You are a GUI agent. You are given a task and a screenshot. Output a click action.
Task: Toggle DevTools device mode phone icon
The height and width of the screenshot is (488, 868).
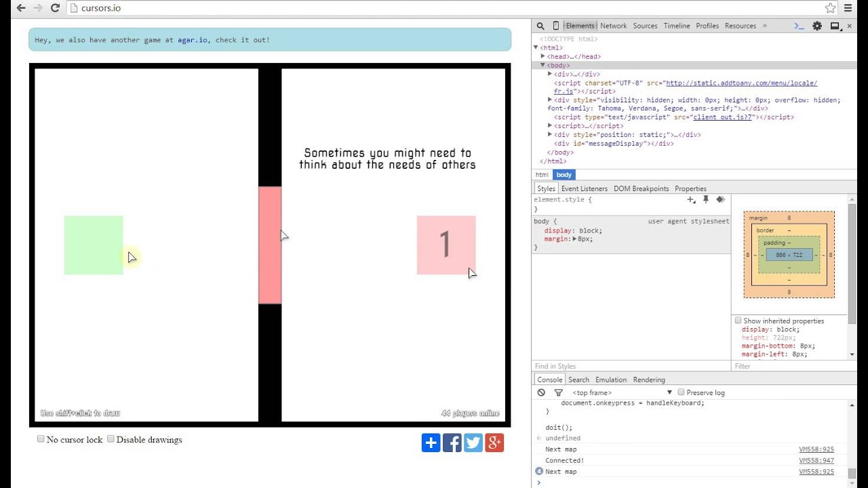(556, 26)
